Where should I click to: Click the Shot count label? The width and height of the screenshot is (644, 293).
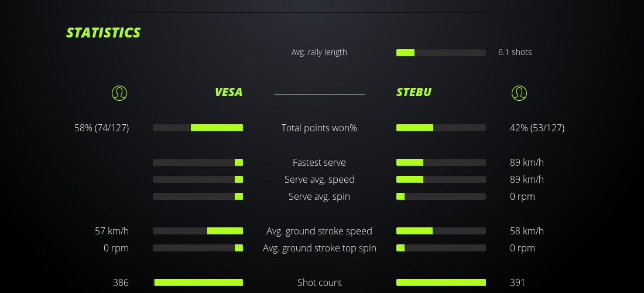coord(319,282)
